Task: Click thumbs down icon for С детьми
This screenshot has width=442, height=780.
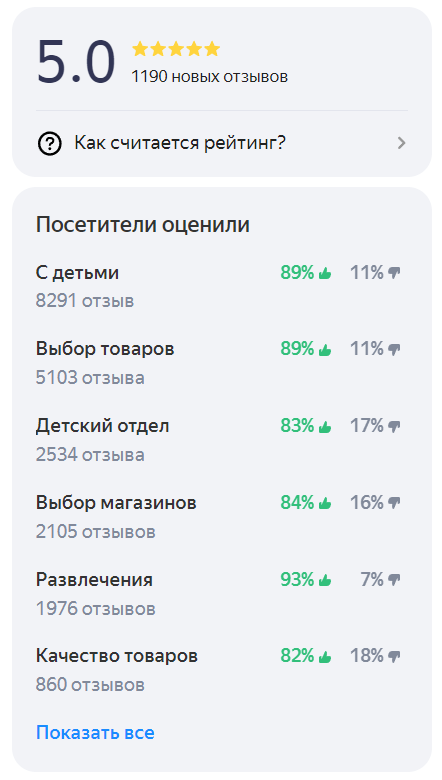Action: click(394, 273)
